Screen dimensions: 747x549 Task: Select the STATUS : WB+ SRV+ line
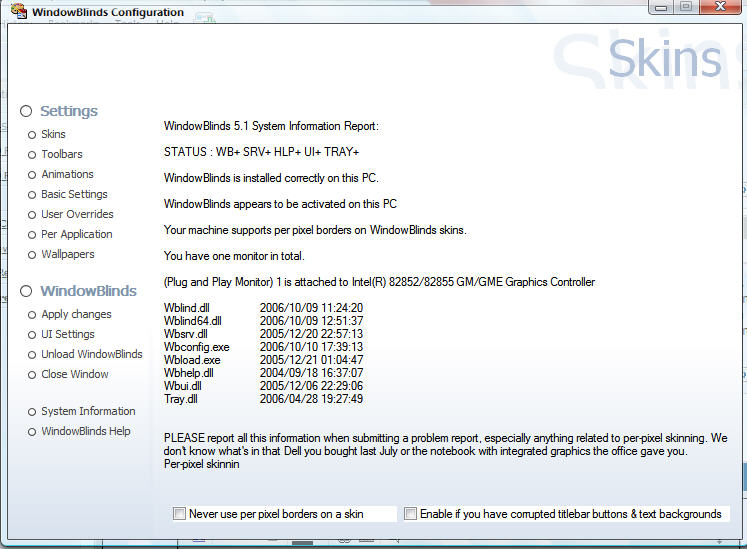click(x=262, y=152)
